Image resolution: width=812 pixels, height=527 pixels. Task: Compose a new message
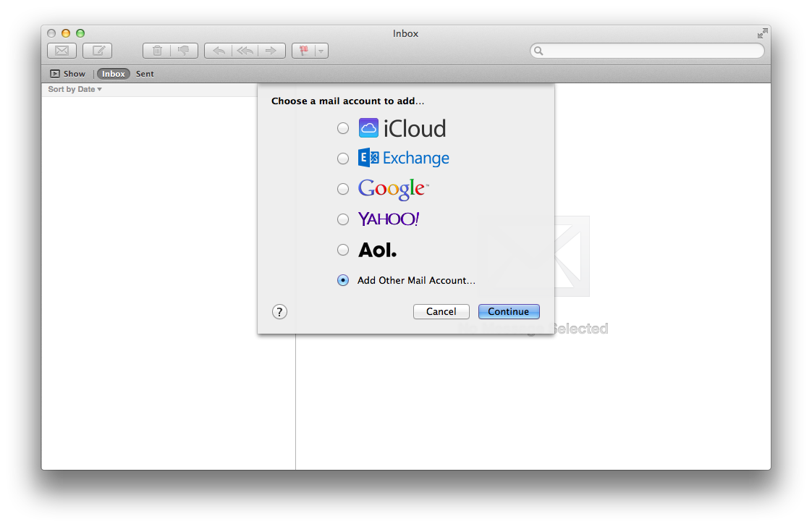(x=98, y=51)
